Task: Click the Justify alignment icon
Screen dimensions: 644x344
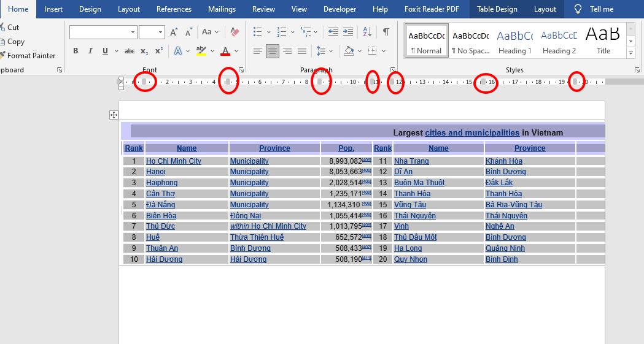Action: tap(302, 52)
